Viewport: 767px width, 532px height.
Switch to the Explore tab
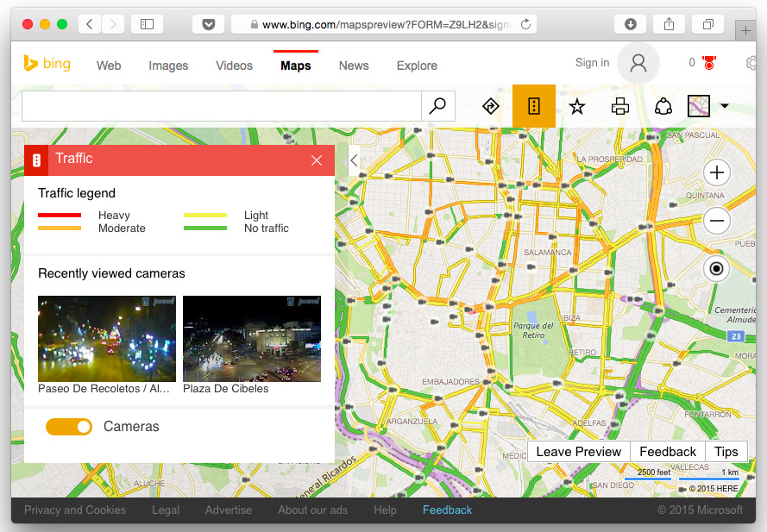tap(417, 66)
